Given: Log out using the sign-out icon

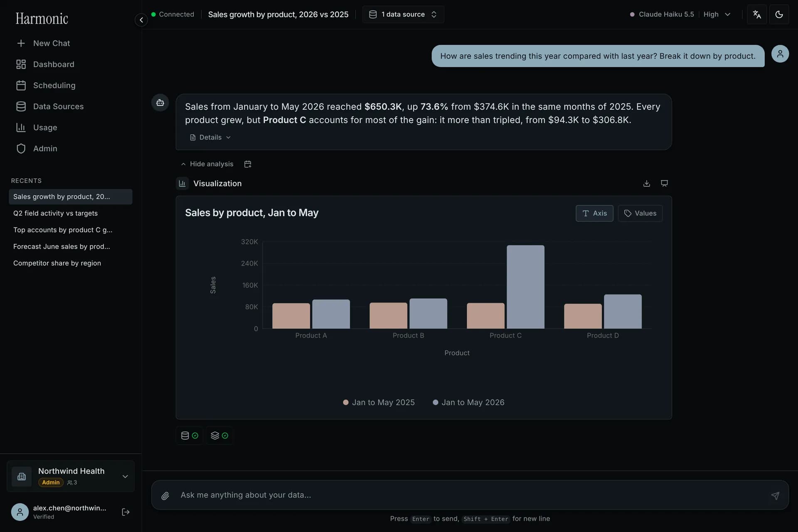Looking at the screenshot, I should [x=126, y=512].
